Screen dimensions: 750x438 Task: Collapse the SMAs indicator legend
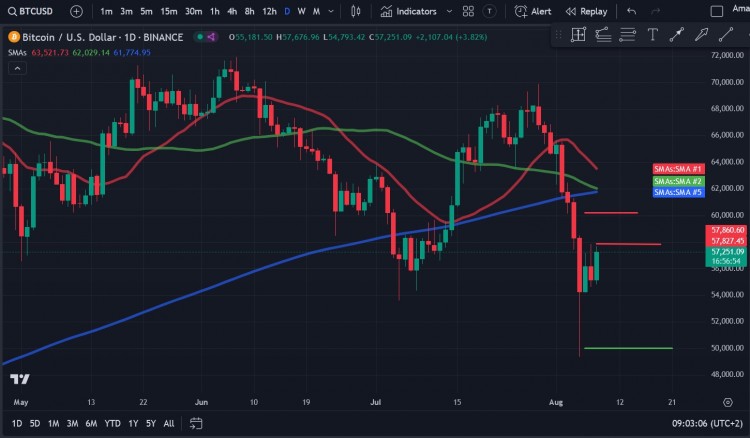17,69
